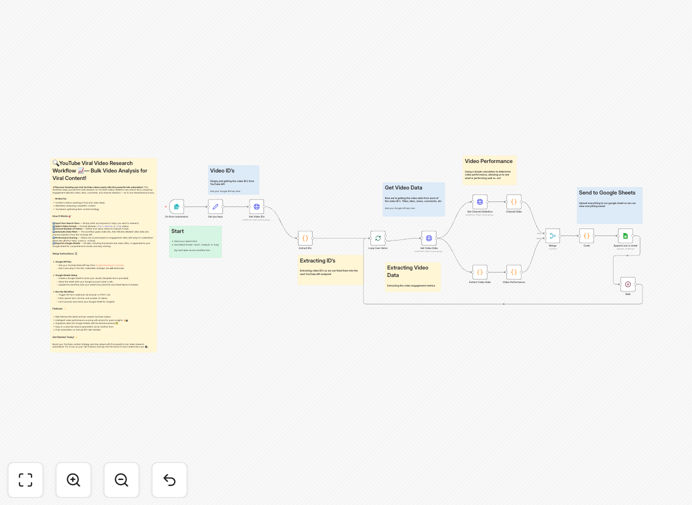Open the Extracting Video Data sticky note

point(413,277)
